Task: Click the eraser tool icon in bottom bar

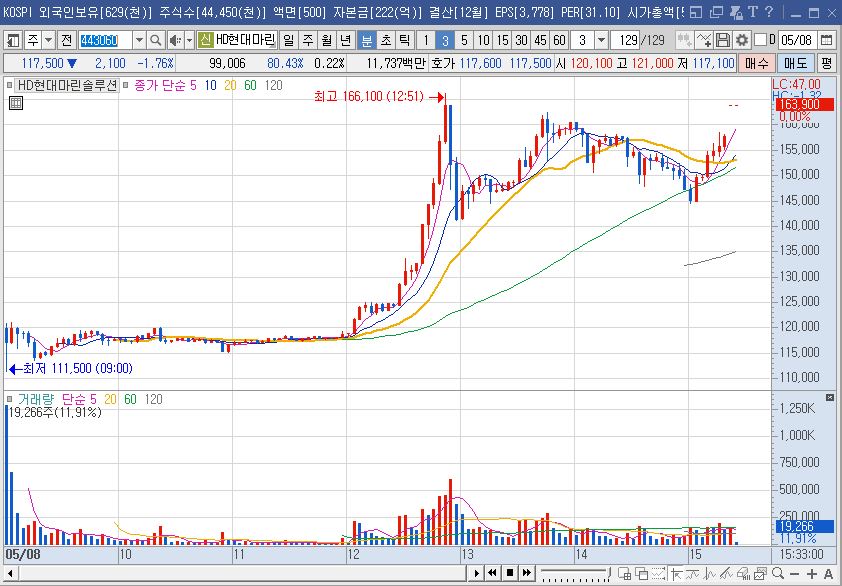Action: pyautogui.click(x=743, y=574)
